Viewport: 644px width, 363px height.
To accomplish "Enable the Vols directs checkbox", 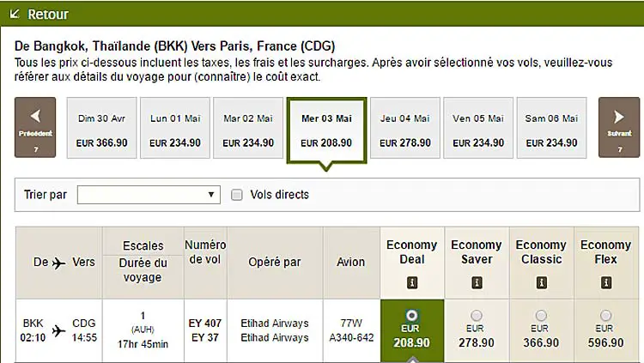I will click(237, 195).
